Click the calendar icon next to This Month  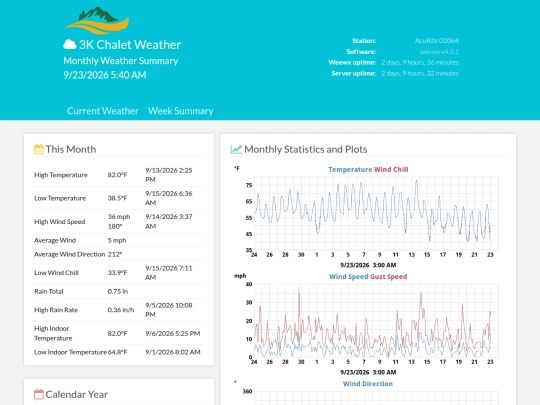[39, 149]
